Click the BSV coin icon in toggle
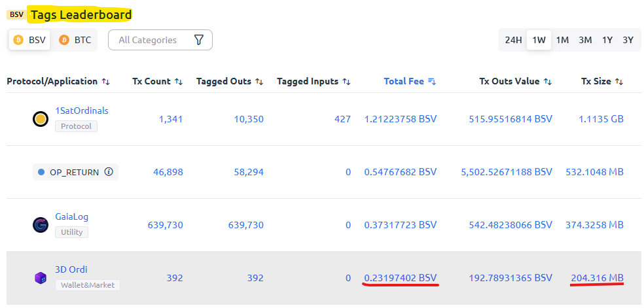 [18, 40]
